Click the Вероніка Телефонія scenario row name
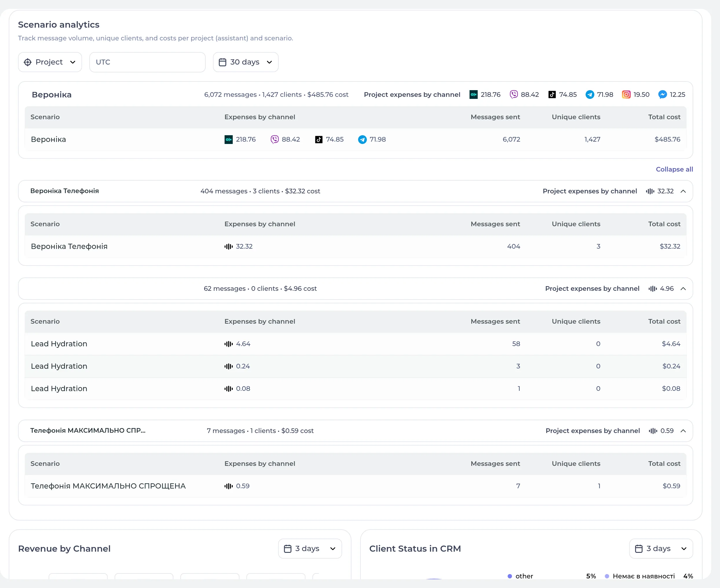Screen dimensions: 720x588 tap(69, 247)
